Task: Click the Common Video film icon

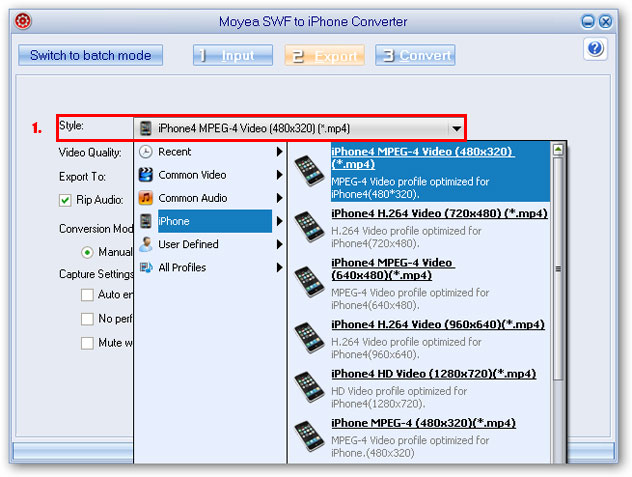Action: [146, 175]
